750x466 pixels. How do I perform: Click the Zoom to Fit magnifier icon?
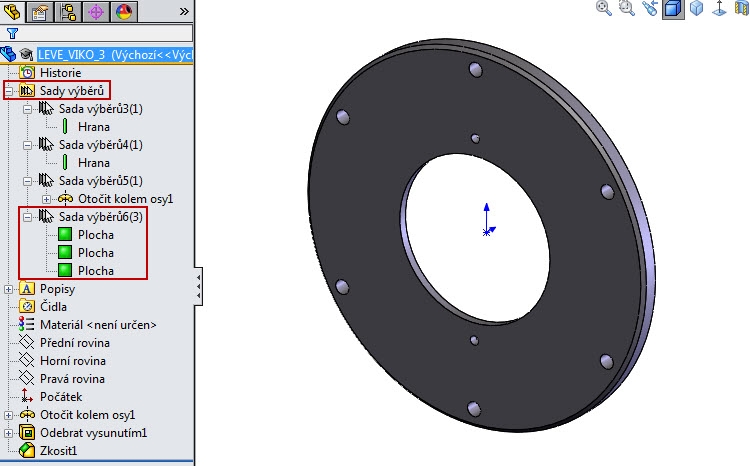604,9
